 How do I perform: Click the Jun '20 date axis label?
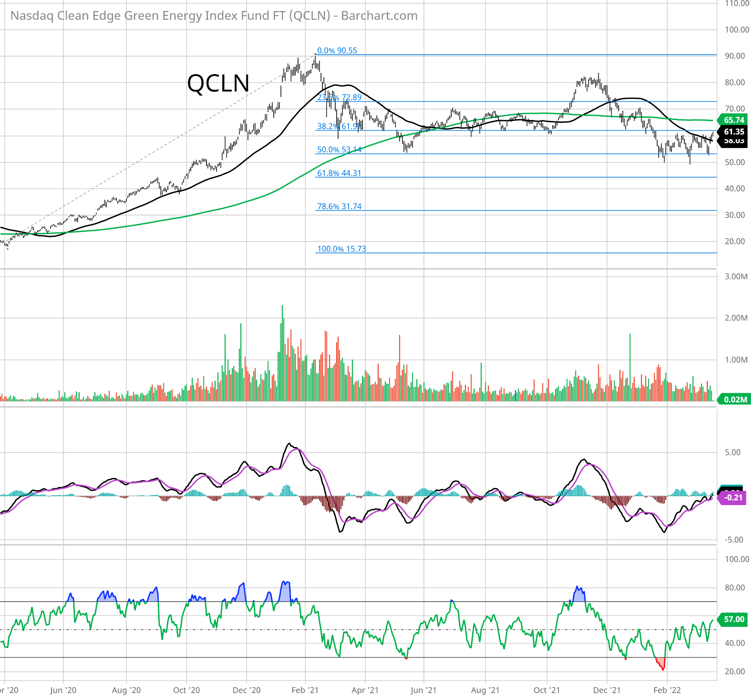63,690
